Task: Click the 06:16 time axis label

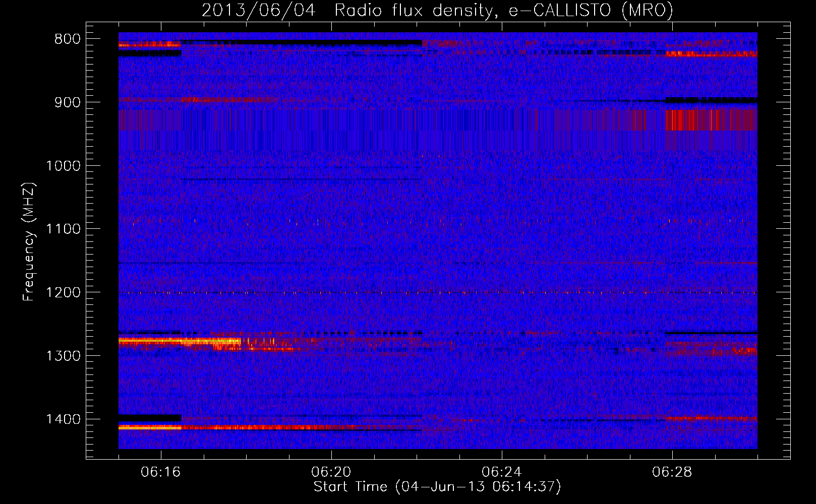Action: pos(161,472)
